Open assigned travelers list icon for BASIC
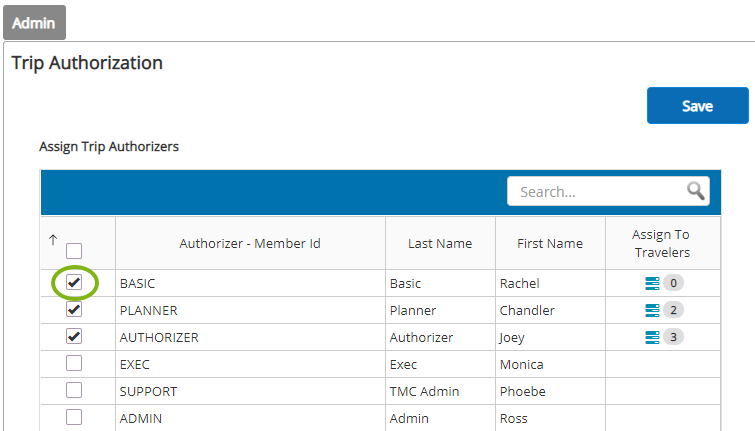 (x=652, y=283)
